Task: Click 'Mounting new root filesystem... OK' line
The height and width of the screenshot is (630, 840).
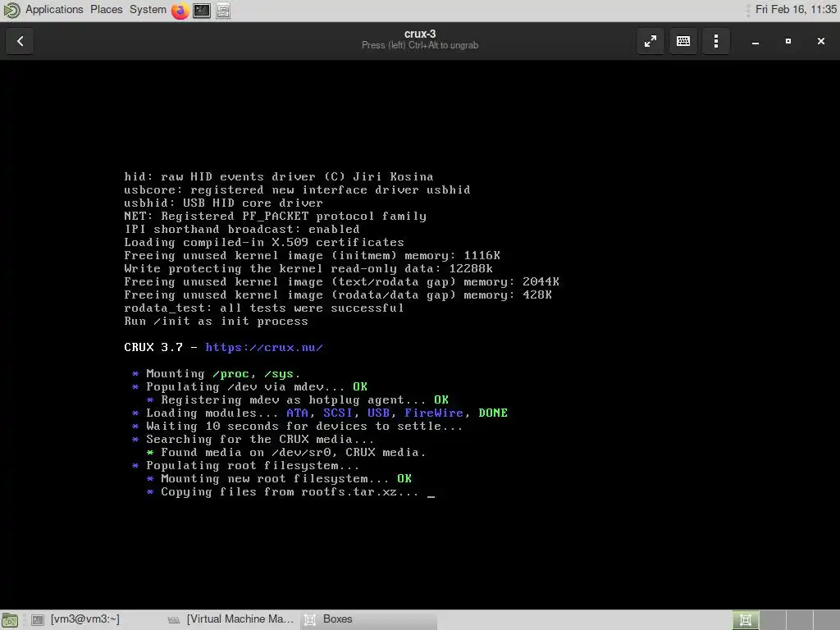Action: pyautogui.click(x=279, y=479)
